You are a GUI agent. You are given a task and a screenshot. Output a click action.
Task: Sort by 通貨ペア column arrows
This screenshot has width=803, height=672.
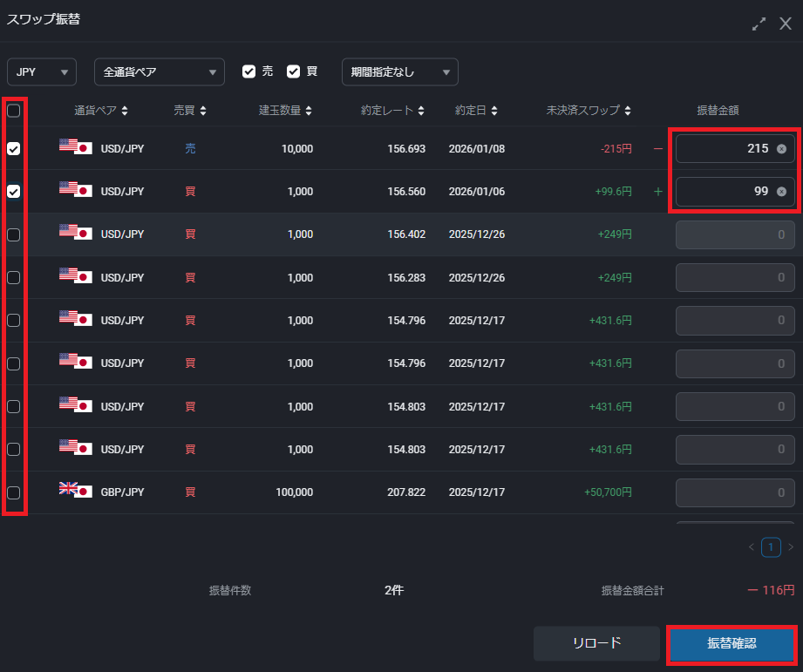pos(125,111)
